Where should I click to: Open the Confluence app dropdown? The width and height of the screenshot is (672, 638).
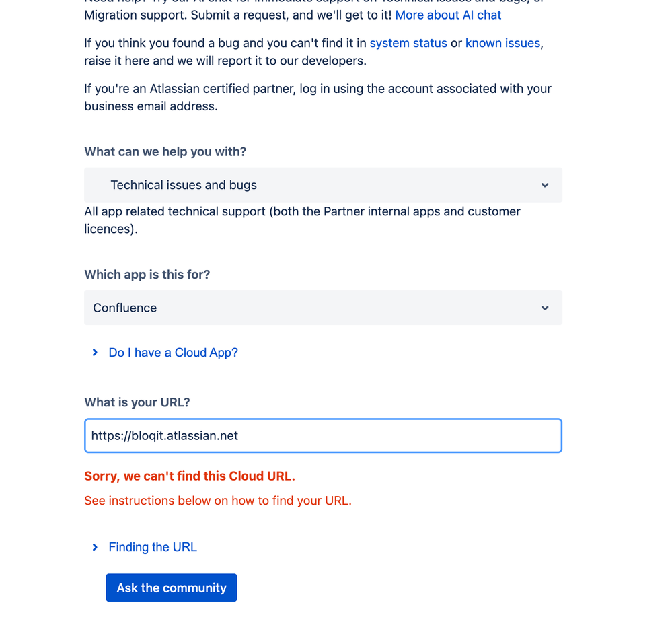323,308
